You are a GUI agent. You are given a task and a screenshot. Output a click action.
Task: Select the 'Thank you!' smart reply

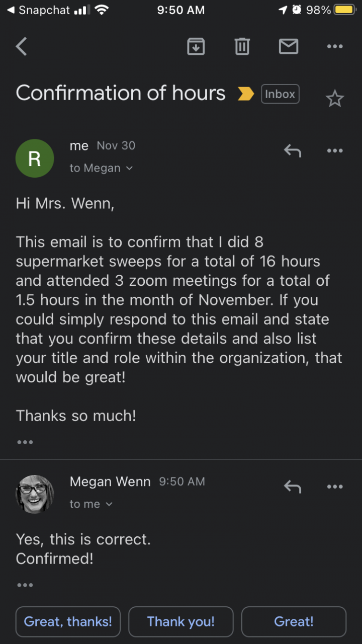(181, 622)
